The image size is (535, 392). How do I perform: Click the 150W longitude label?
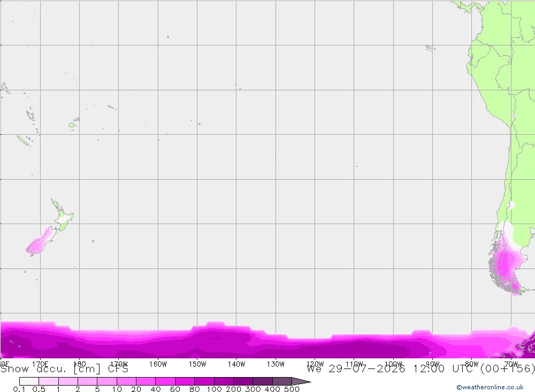[x=197, y=364]
